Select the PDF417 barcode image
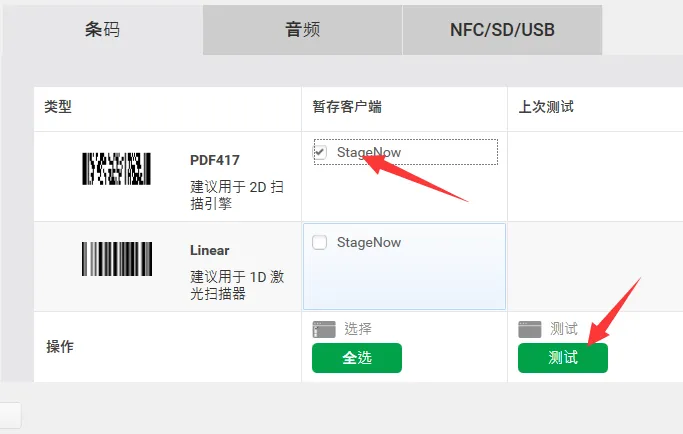 [x=116, y=169]
